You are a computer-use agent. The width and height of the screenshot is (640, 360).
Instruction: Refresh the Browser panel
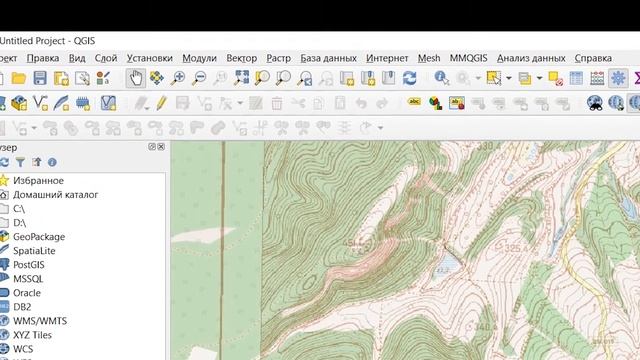click(4, 162)
